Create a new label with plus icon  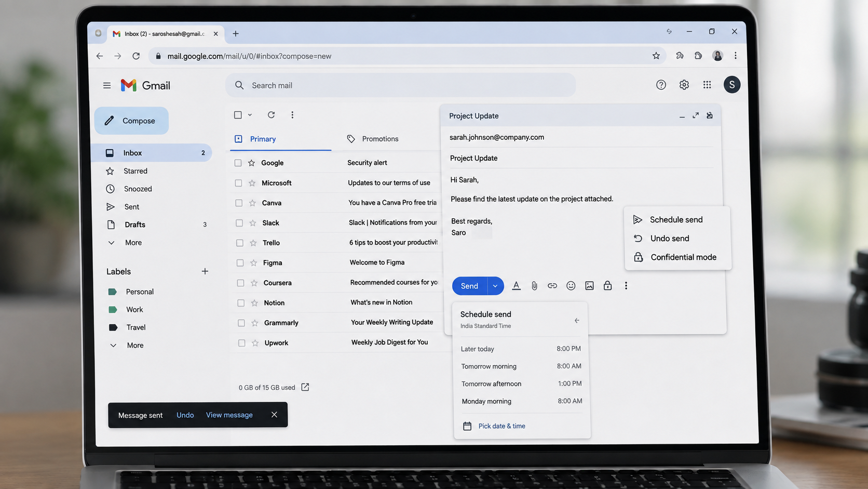[x=205, y=271]
